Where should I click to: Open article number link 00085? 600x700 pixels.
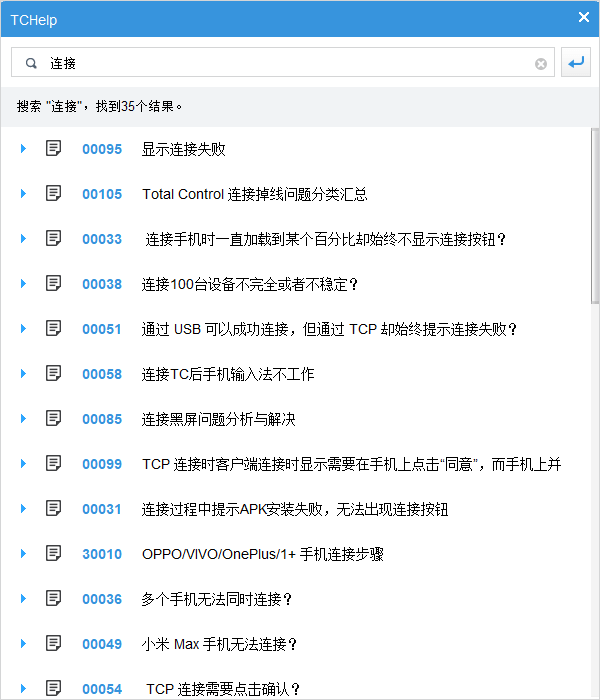pos(102,419)
